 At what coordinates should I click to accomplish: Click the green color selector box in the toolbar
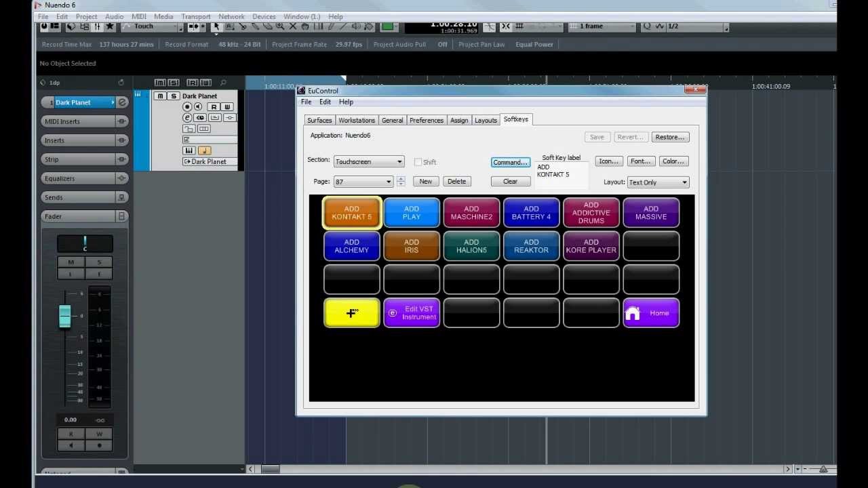pyautogui.click(x=387, y=26)
